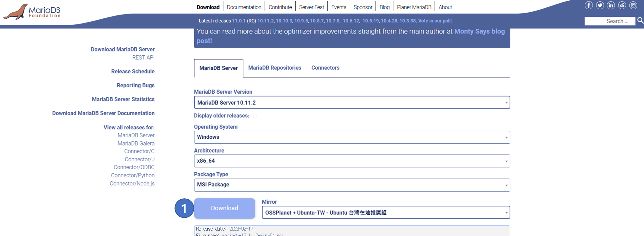The width and height of the screenshot is (644, 236).
Task: Open the Blog menu item
Action: tap(384, 7)
